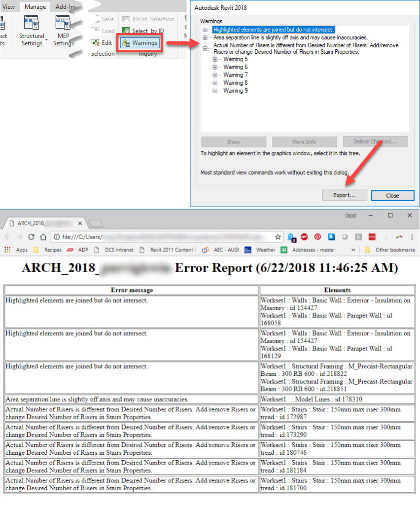This screenshot has height=505, width=420.
Task: Open the AEC - AUGI bookmark
Action: pyautogui.click(x=221, y=250)
